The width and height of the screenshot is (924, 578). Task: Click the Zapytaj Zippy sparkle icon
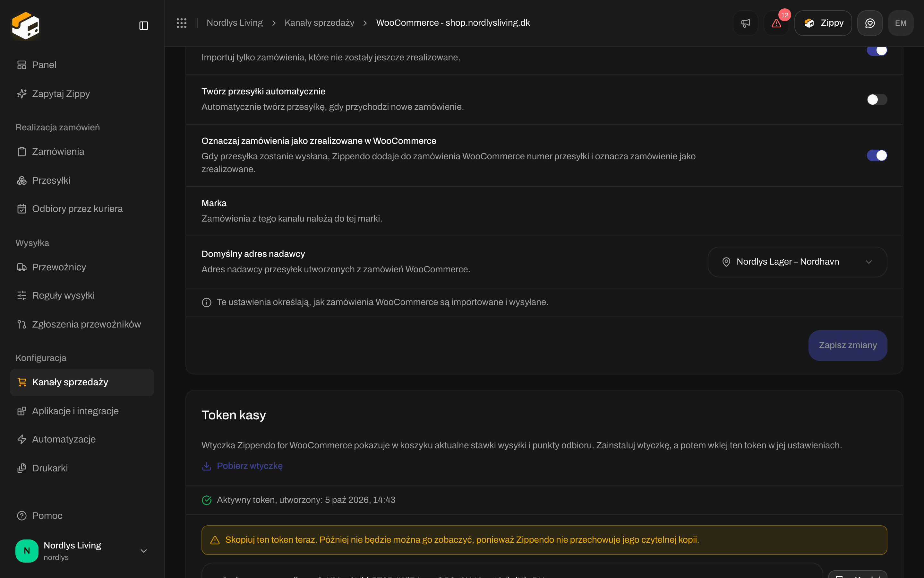point(22,94)
